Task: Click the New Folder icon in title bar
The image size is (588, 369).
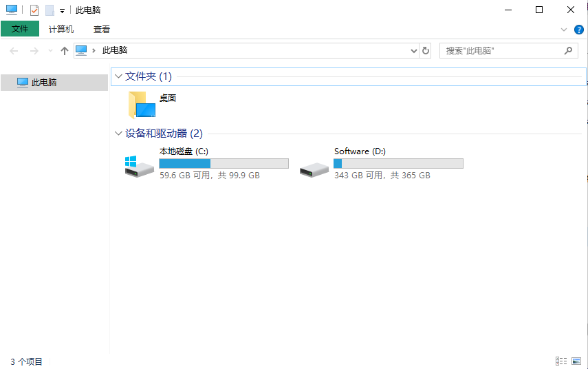Action: [x=50, y=10]
